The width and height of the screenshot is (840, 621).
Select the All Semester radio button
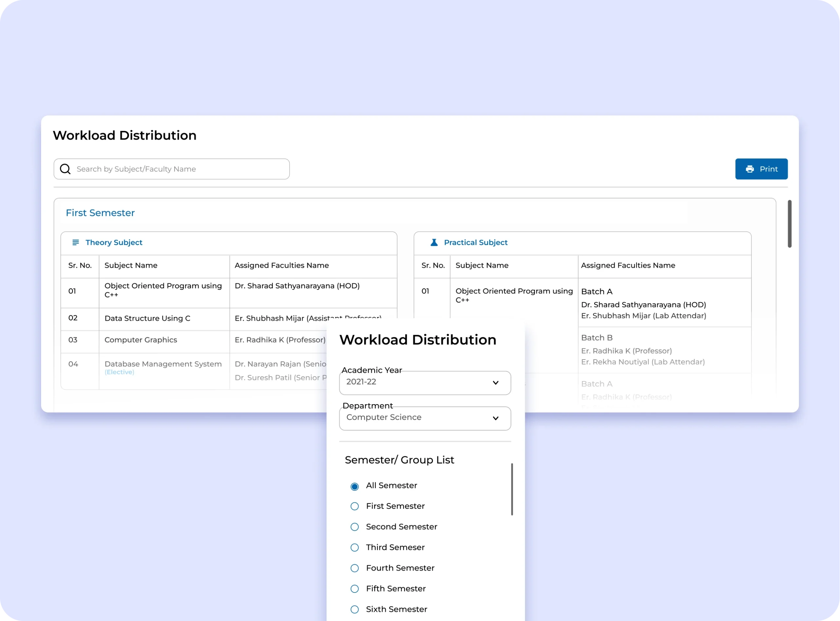[355, 486]
